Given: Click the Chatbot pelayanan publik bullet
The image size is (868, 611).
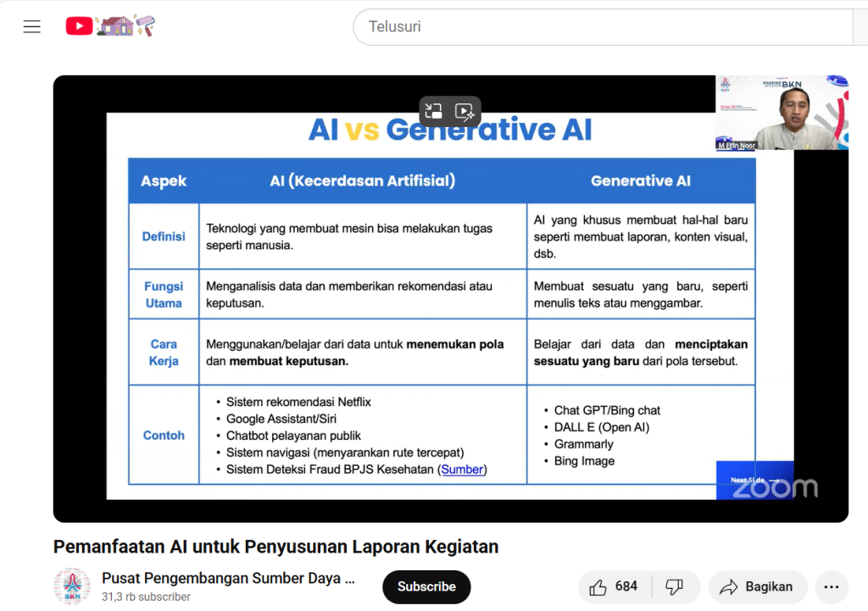Looking at the screenshot, I should pos(293,436).
